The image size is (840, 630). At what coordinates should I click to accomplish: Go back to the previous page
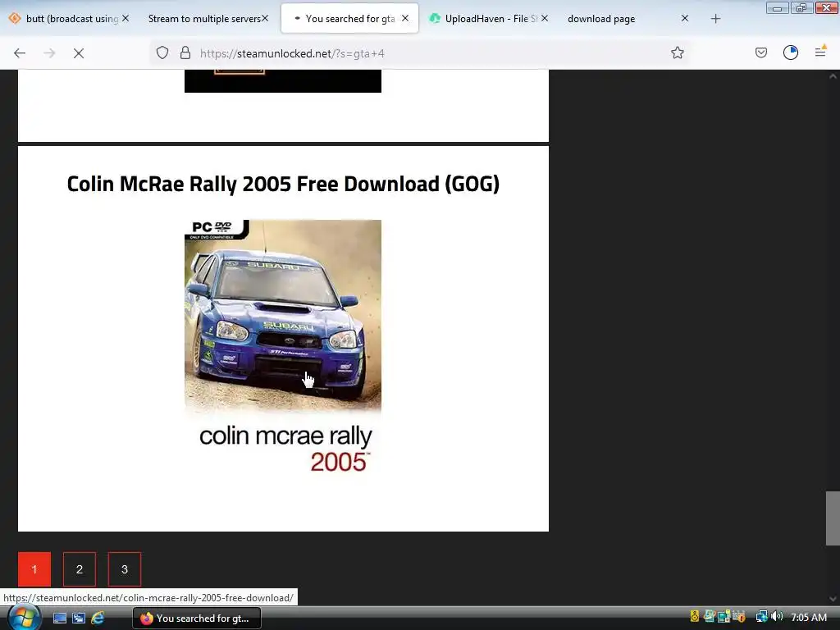click(20, 53)
